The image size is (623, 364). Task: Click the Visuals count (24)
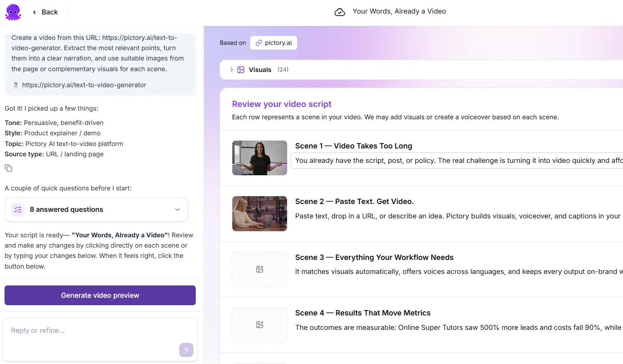click(x=283, y=70)
